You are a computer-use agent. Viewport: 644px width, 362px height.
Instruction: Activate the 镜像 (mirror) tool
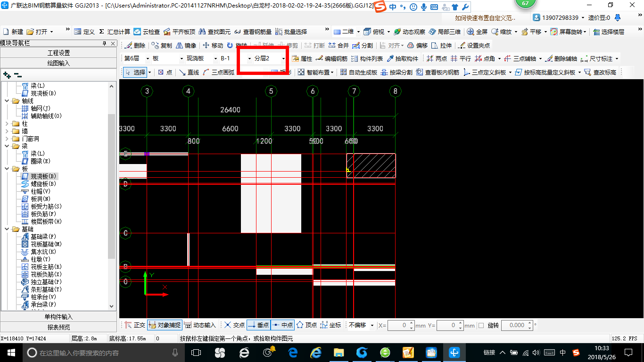coord(186,46)
